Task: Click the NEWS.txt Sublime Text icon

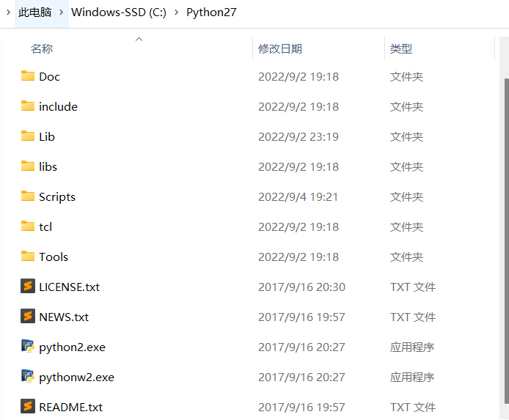Action: 28,316
